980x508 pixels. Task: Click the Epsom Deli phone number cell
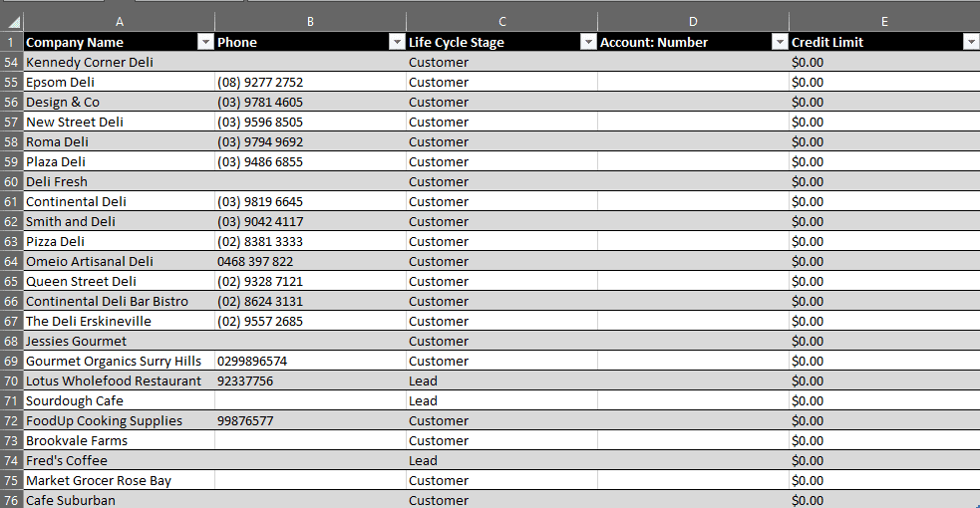tap(310, 82)
